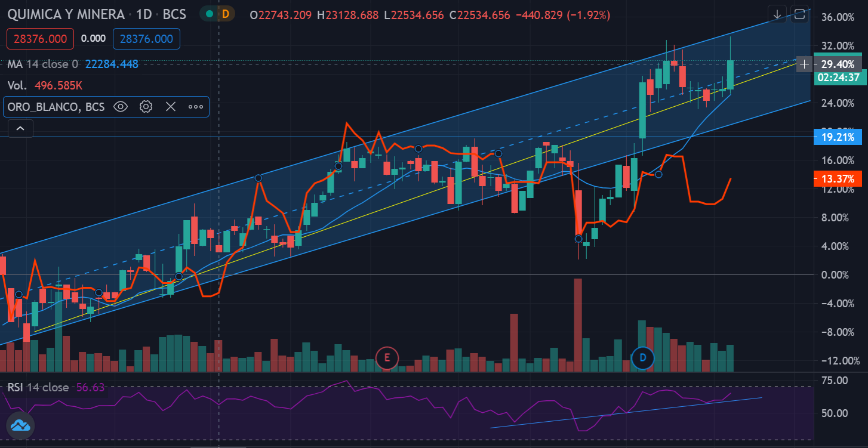Hide the ORO_BLANCO comparison series

click(121, 107)
